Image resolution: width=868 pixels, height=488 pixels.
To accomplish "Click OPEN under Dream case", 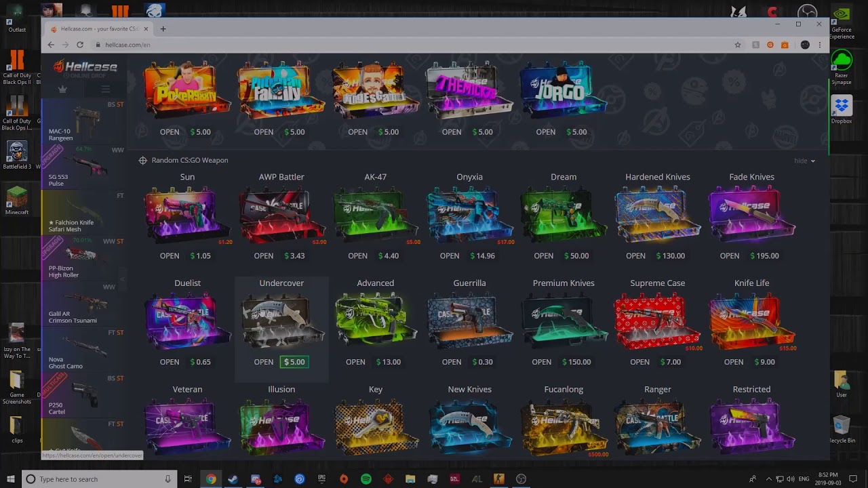I will coord(543,256).
